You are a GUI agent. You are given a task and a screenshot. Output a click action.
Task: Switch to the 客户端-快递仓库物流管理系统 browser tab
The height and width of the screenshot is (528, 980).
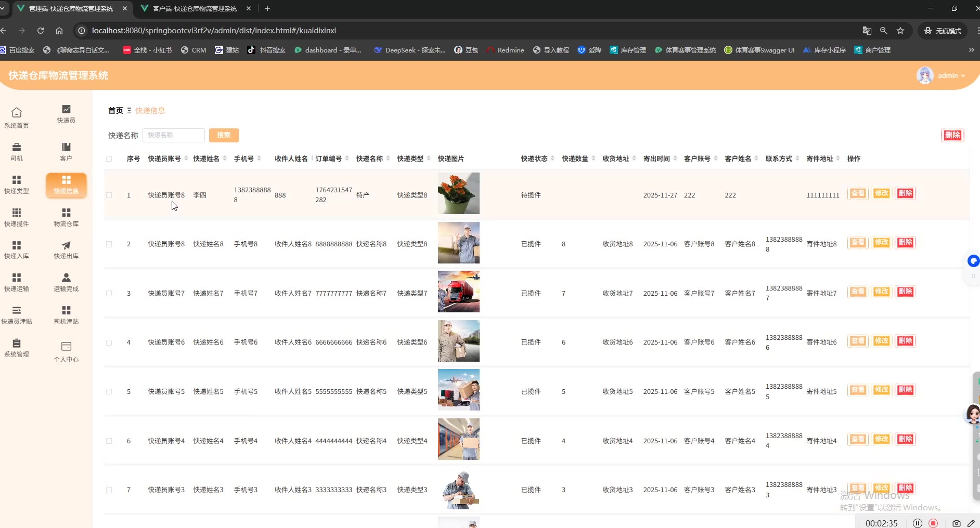[x=195, y=9]
